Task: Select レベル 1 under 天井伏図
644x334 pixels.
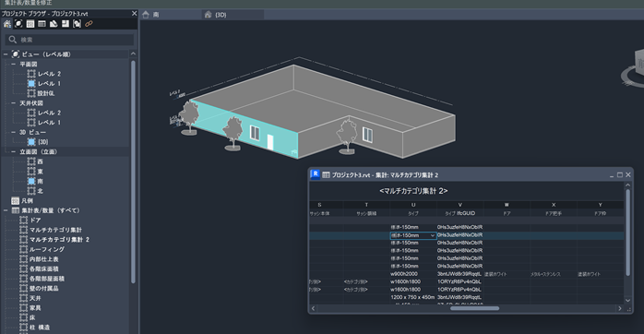Action: pyautogui.click(x=49, y=123)
